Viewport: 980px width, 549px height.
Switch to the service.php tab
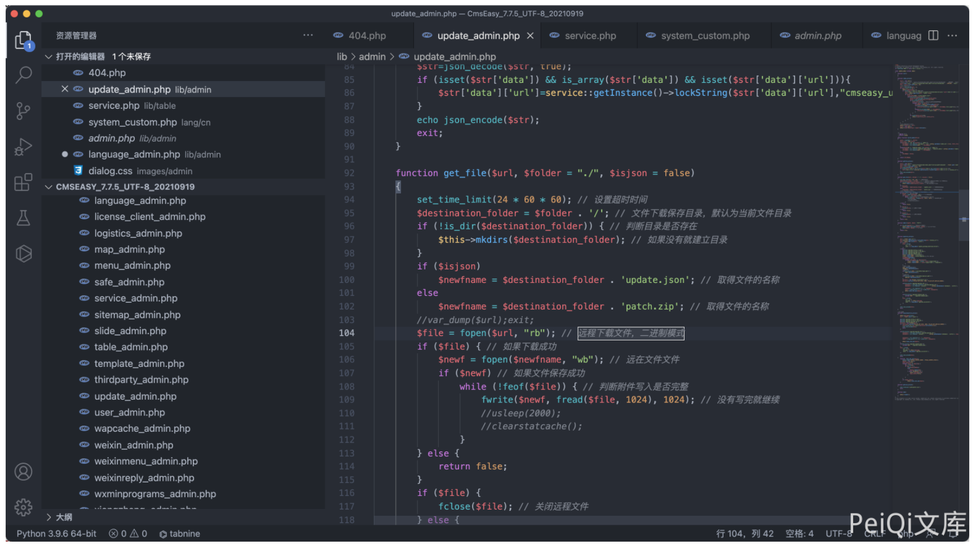coord(590,36)
